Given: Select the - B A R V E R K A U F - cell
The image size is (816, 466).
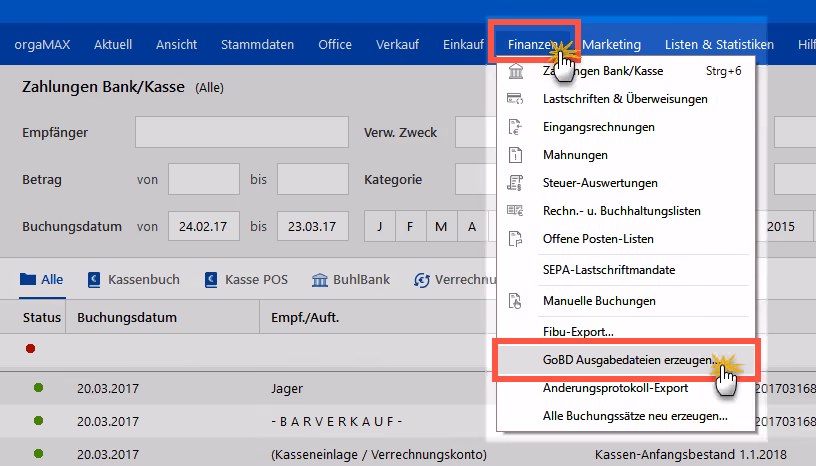Looking at the screenshot, I should [x=337, y=421].
